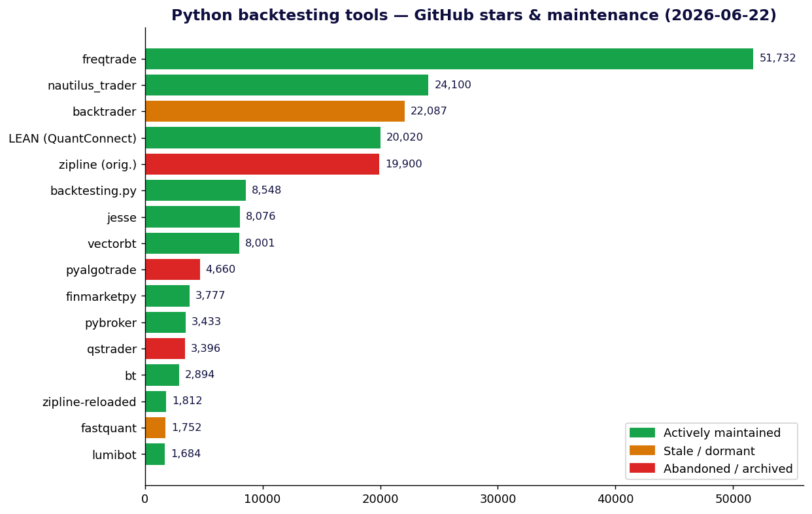Screen dimensions: 812x514
Task: Click the value label '2,894'
Action: (x=200, y=375)
